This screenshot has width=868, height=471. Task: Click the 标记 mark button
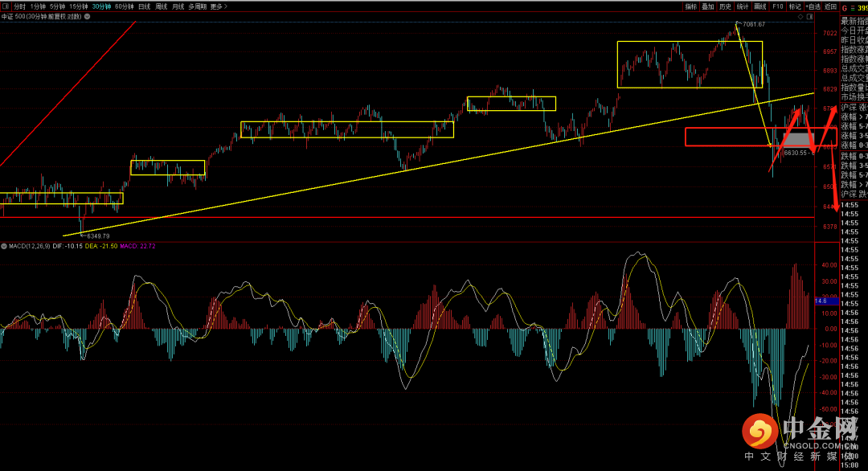coord(795,6)
